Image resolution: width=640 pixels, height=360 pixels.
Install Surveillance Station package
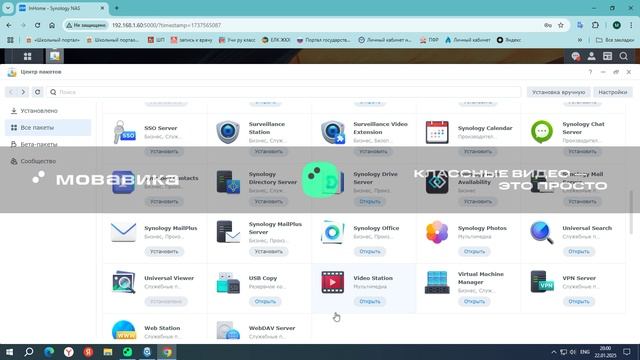point(269,151)
